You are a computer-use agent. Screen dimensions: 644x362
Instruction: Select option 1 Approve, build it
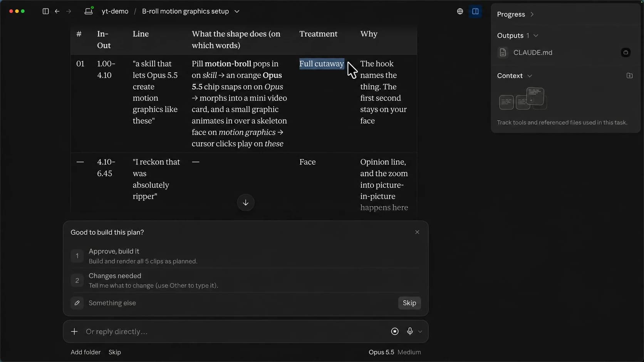pos(245,256)
